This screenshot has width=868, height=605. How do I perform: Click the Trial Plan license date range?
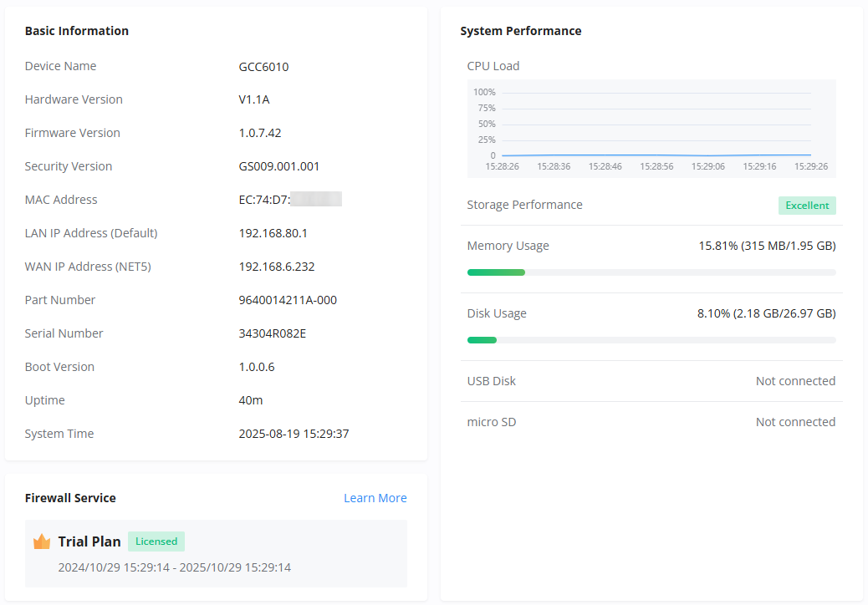tap(175, 567)
